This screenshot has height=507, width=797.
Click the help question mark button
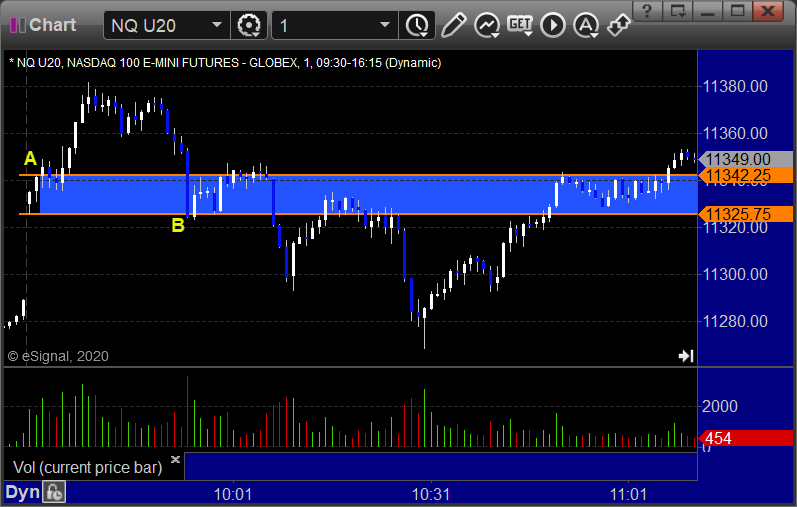(647, 11)
